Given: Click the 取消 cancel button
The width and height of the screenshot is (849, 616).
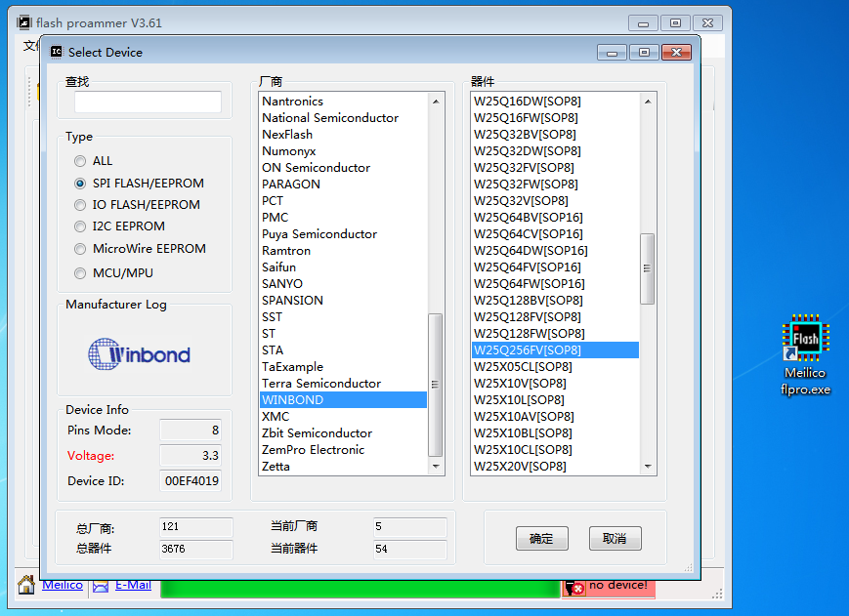Looking at the screenshot, I should [616, 539].
